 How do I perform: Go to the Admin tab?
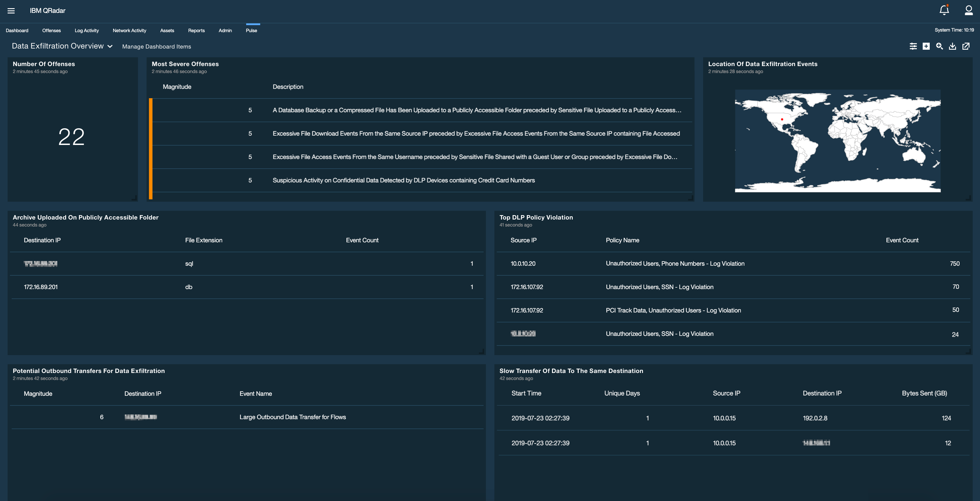pos(225,30)
